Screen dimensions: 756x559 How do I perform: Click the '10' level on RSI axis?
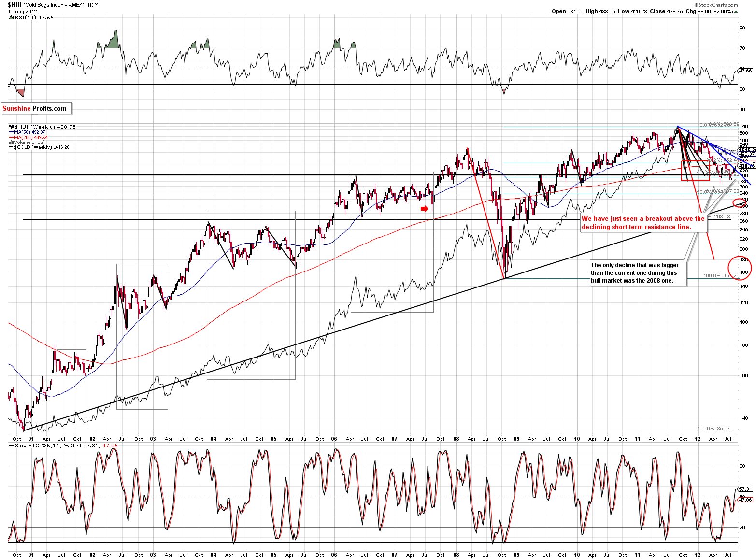pos(742,109)
